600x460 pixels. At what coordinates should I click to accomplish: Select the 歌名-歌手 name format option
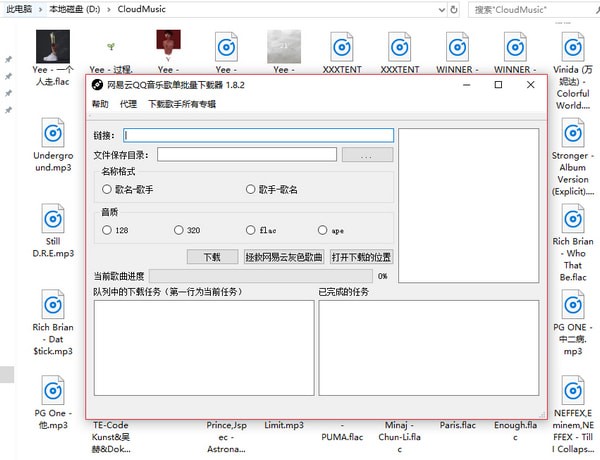click(128, 189)
